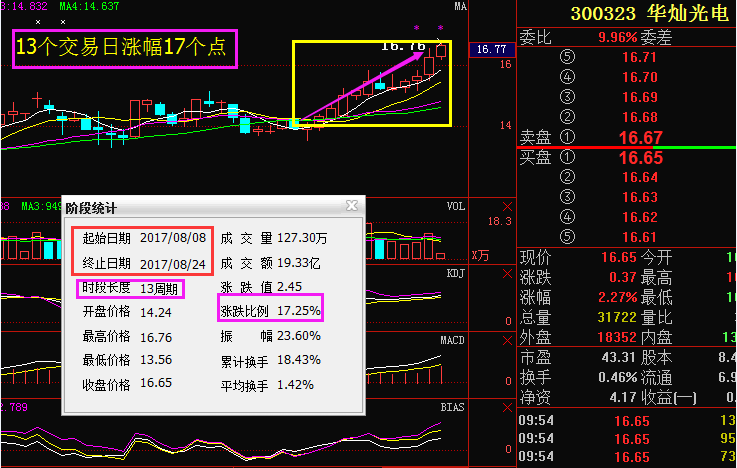737x468 pixels.
Task: Click the sell level ⑤ circled number
Action: 569,57
